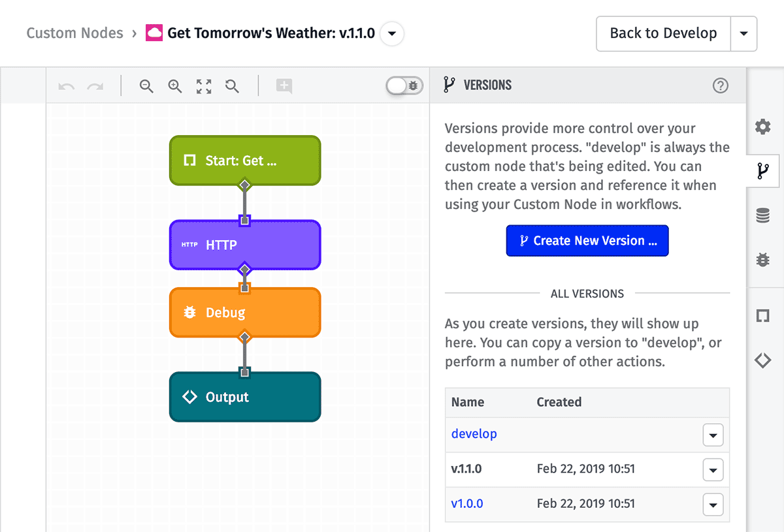Expand the Back to Develop dropdown arrow
Viewport: 784px width, 532px height.
743,33
